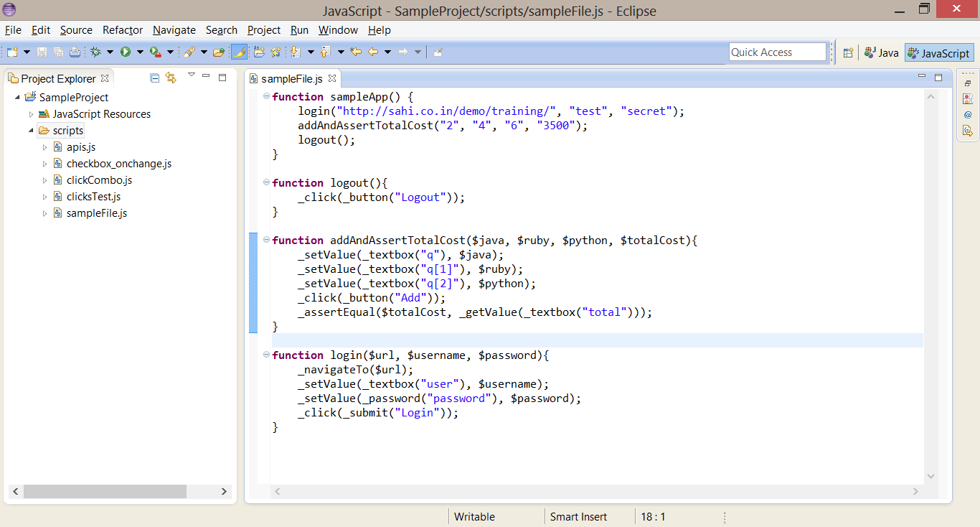Image resolution: width=980 pixels, height=527 pixels.
Task: Click the Last Edit Location icon
Action: click(356, 52)
